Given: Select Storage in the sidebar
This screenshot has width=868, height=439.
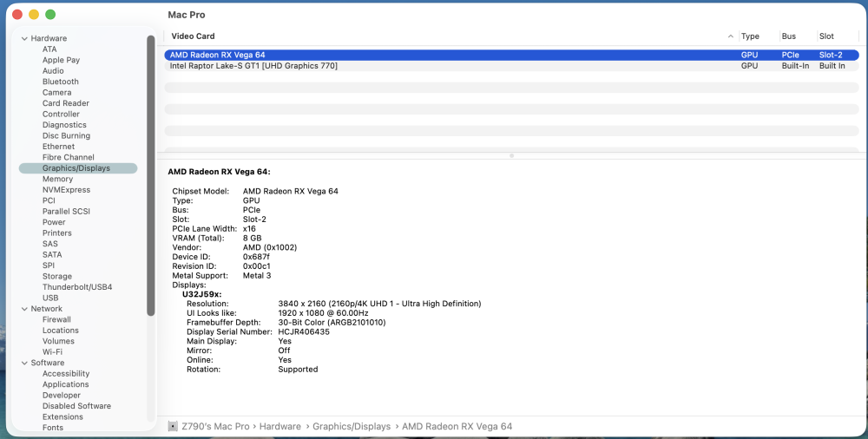Looking at the screenshot, I should click(57, 276).
